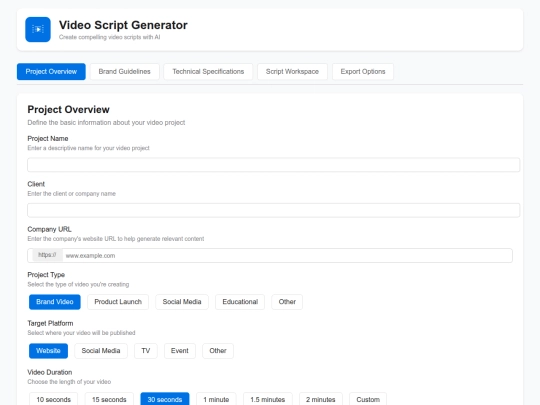Choose Custom video duration

pos(368,399)
